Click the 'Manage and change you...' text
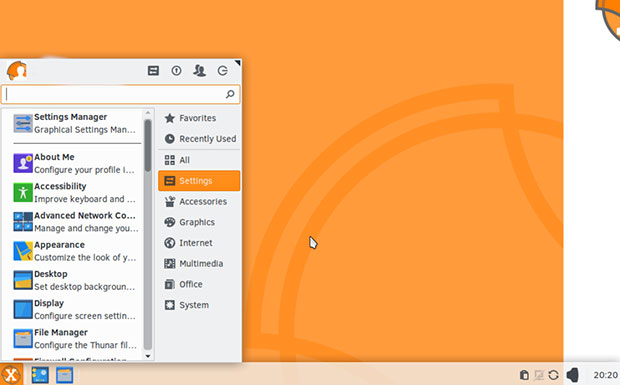Viewport: 620px width, 385px height. point(86,228)
